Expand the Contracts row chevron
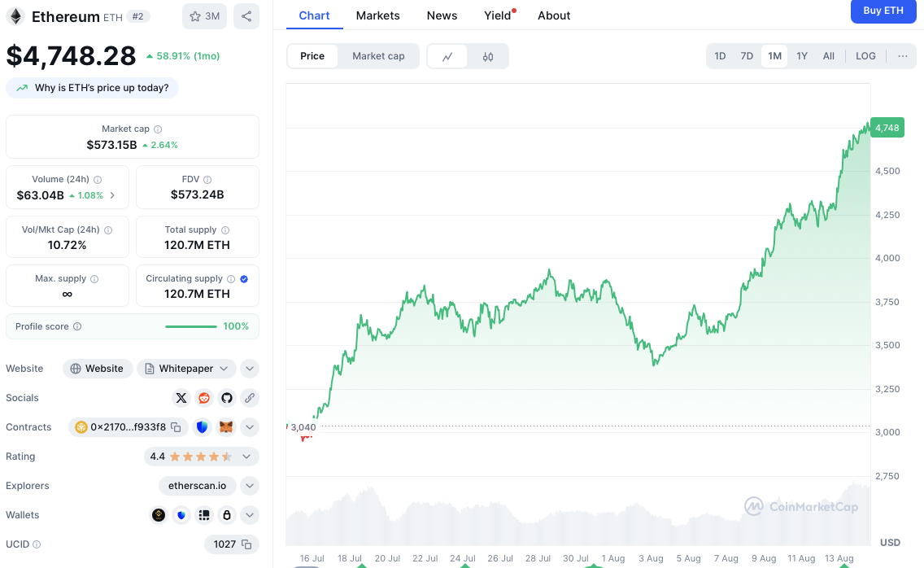 pos(250,427)
